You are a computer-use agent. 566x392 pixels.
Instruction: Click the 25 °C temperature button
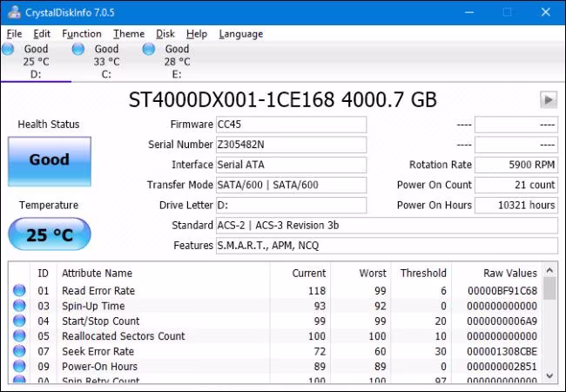click(50, 234)
